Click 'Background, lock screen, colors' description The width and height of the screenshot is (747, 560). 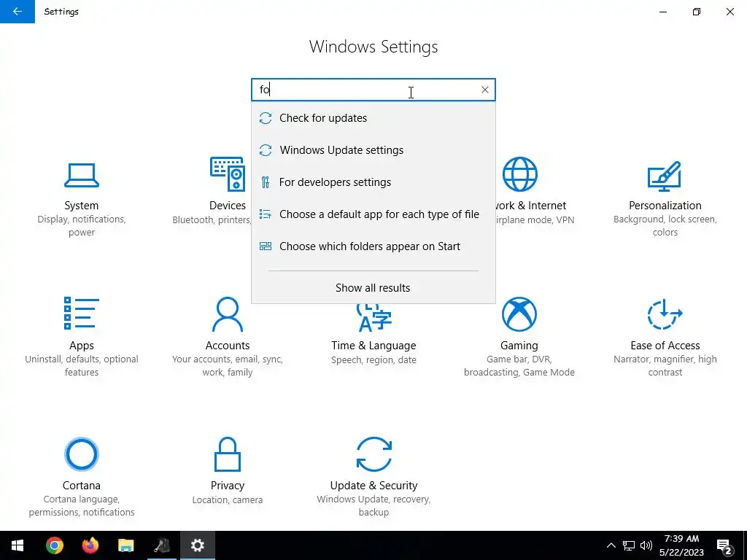point(665,226)
